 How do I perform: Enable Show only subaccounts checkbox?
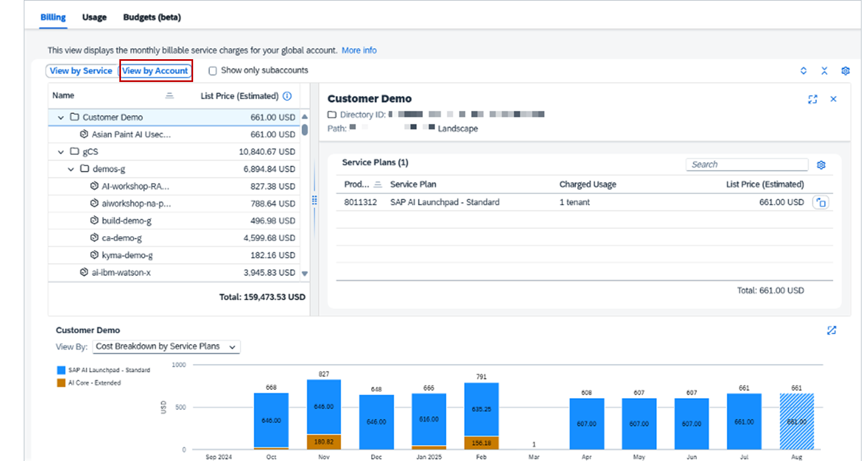point(213,71)
